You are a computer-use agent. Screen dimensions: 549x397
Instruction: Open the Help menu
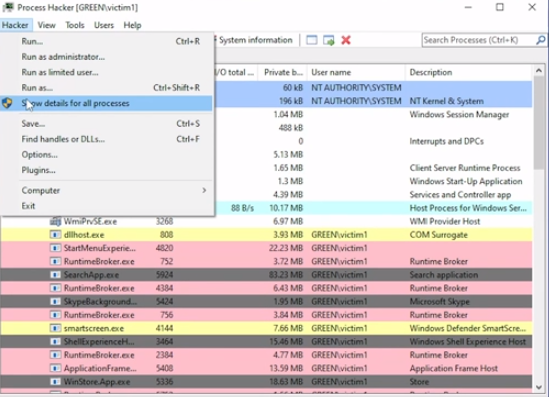[x=132, y=25]
